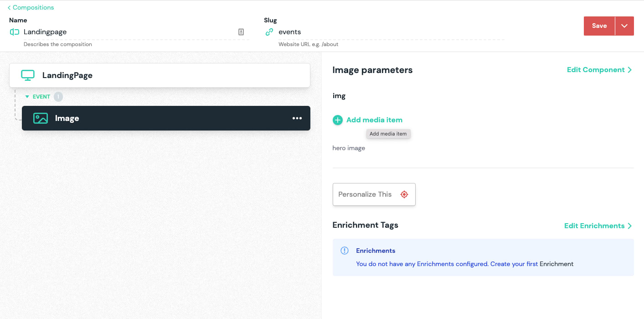Click the Enrichment link in notice

click(556, 264)
